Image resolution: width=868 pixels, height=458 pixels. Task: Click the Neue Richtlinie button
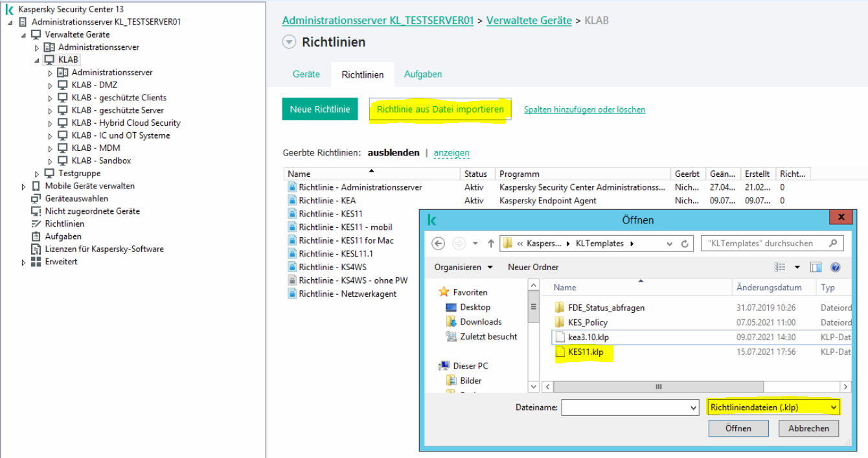pyautogui.click(x=320, y=109)
